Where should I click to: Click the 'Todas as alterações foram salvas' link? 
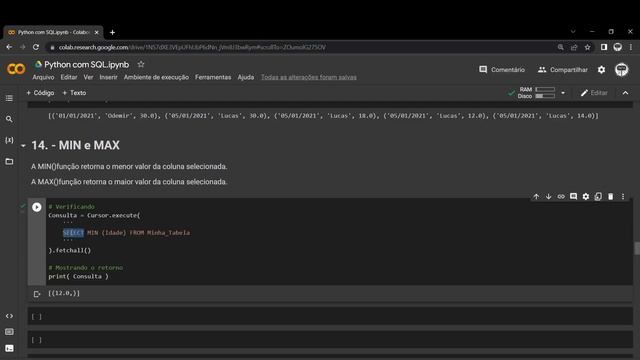(309, 77)
